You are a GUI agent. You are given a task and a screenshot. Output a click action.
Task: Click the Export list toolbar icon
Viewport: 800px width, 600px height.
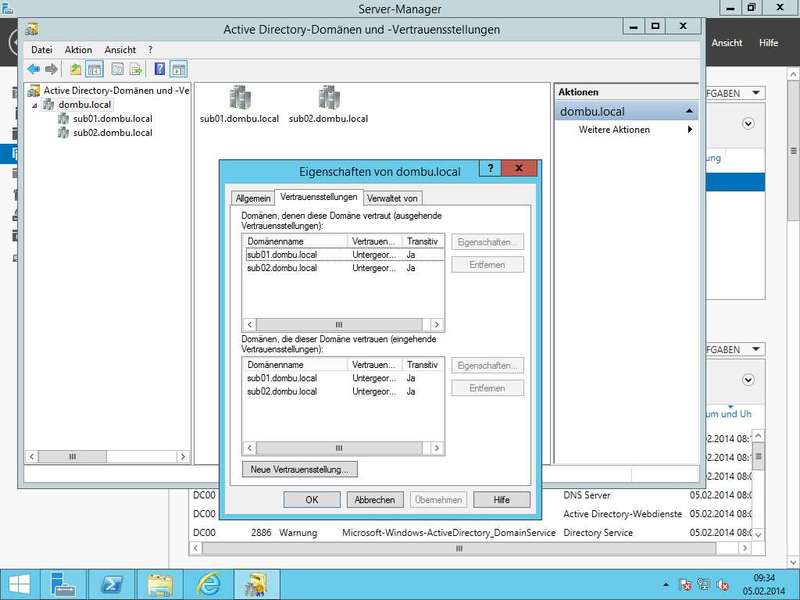click(x=136, y=69)
